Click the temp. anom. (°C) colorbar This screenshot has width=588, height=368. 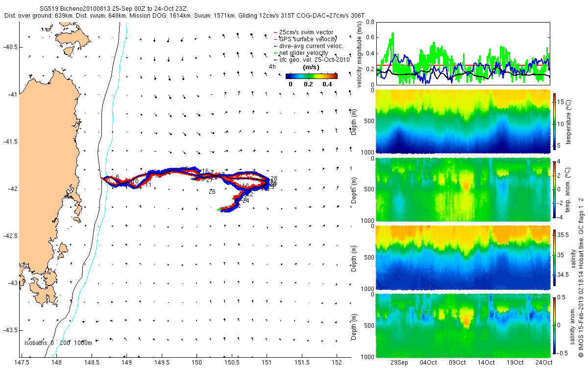[555, 189]
